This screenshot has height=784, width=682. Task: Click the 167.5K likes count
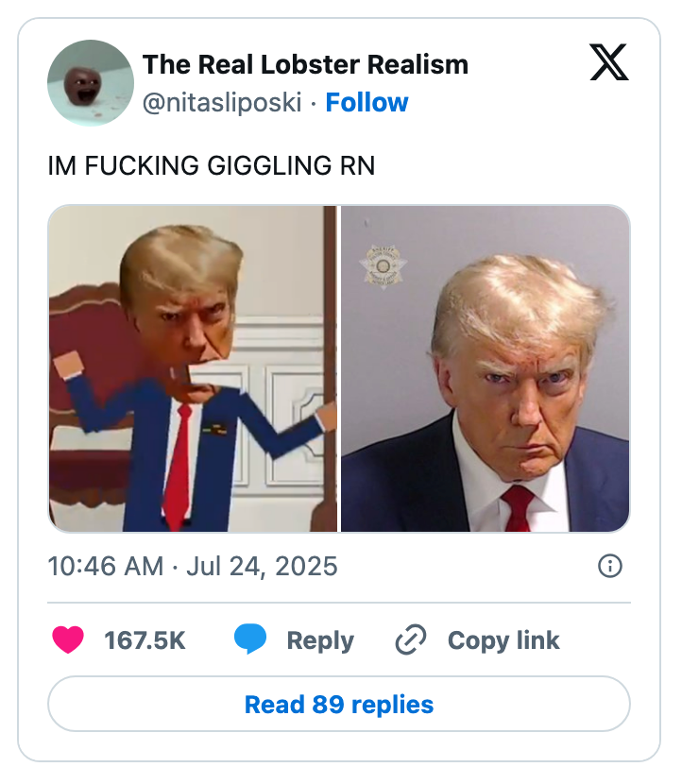145,640
